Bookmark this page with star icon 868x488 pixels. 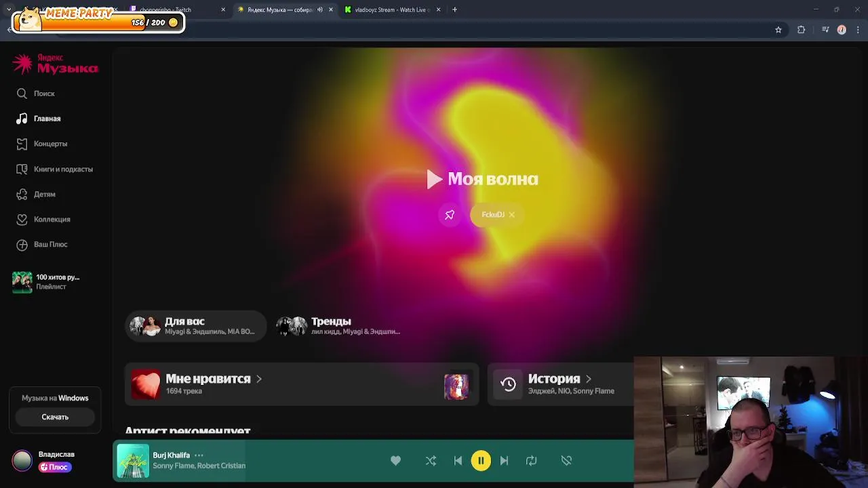(778, 30)
